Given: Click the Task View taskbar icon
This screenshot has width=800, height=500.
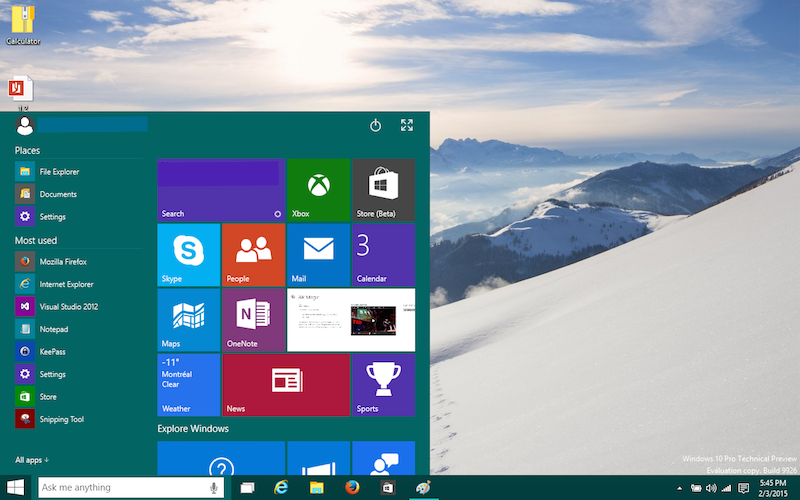Looking at the screenshot, I should (248, 487).
